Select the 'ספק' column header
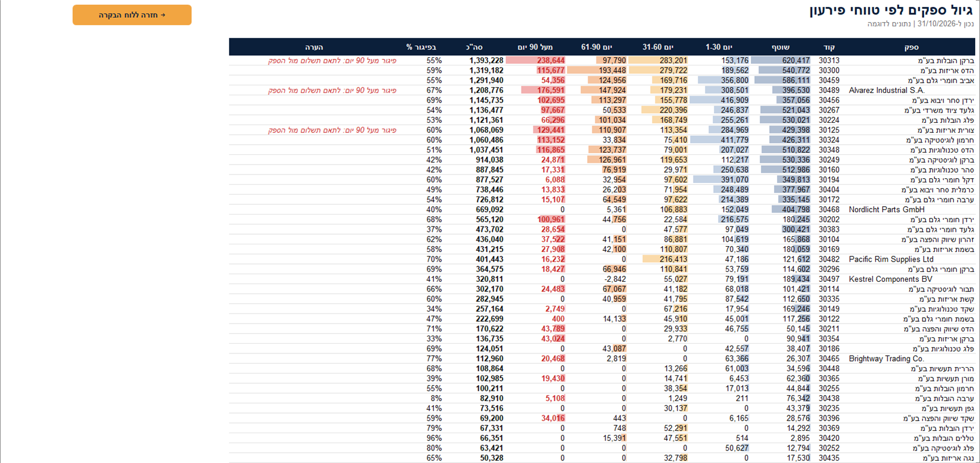The image size is (980, 463). click(x=911, y=47)
